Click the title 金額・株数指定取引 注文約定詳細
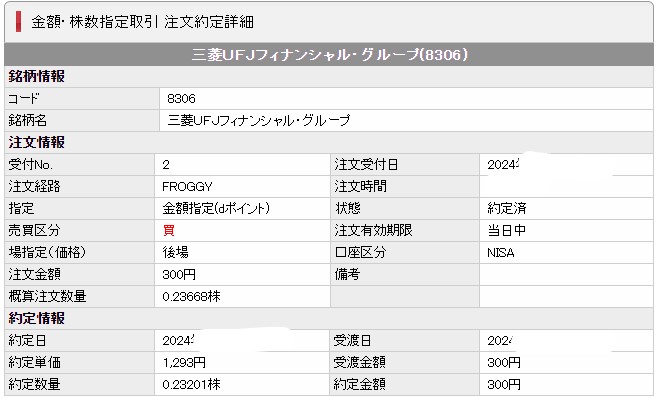Screen dimensions: 667x405 pyautogui.click(x=143, y=22)
